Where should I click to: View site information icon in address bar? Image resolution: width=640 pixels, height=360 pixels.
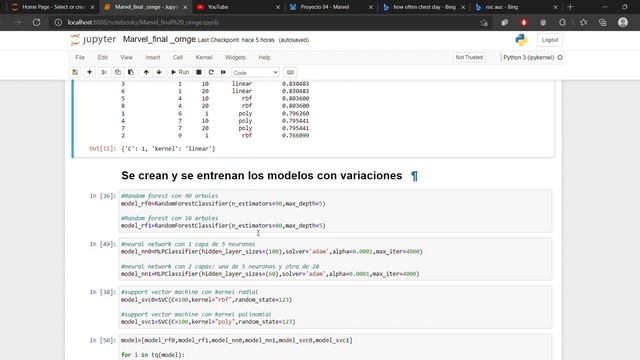click(58, 22)
